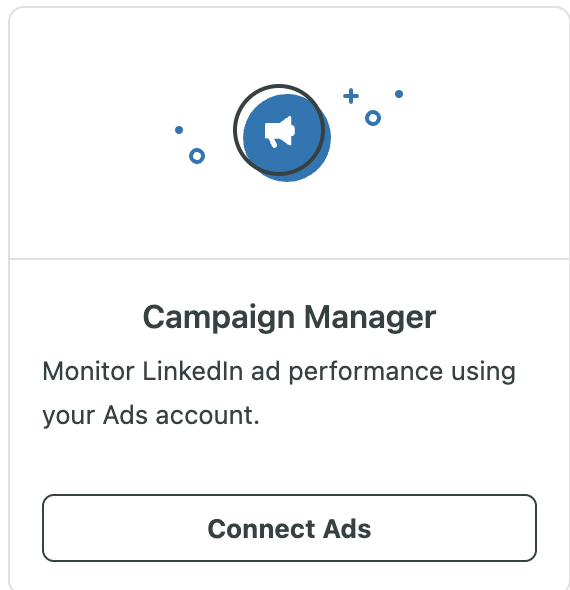The width and height of the screenshot is (570, 590).
Task: Click the hollow blue ring at lower left
Action: (197, 156)
